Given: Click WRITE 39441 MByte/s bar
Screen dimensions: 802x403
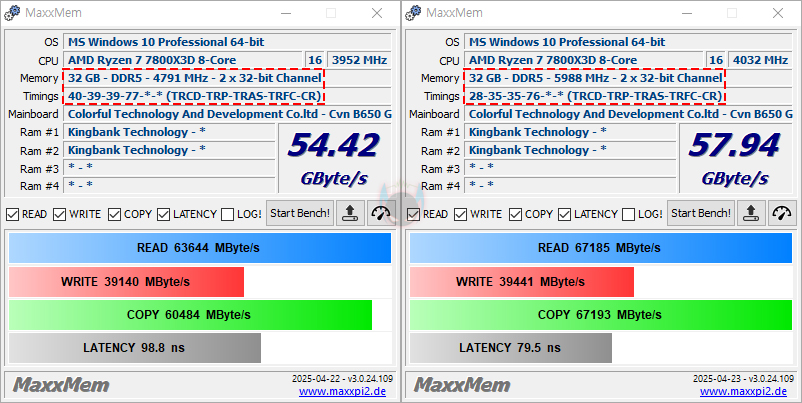Looking at the screenshot, I should 522,282.
